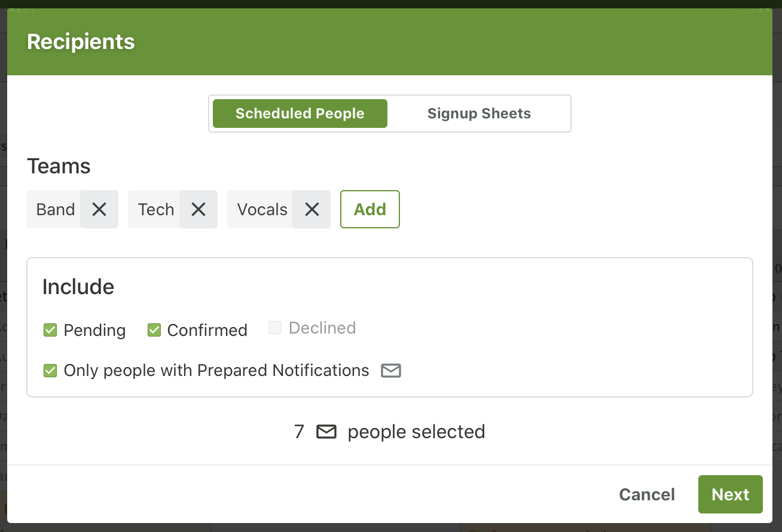Proceed with the Next button
Screen dimensions: 782x532
coord(730,494)
